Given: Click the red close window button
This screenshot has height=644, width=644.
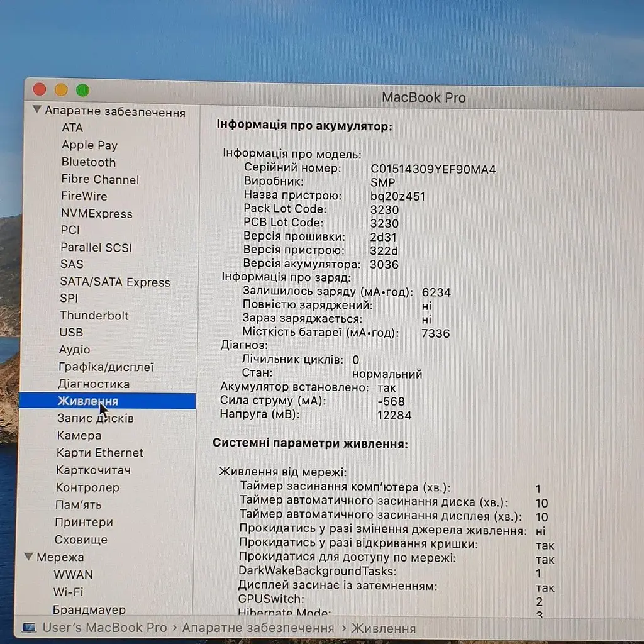Looking at the screenshot, I should click(x=40, y=89).
